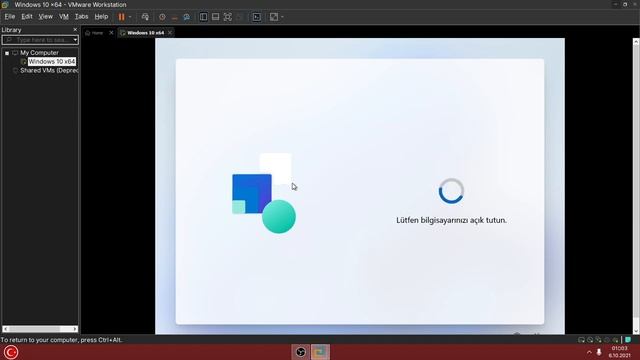The image size is (640, 360).
Task: Enter full screen mode icon
Action: coord(228,17)
